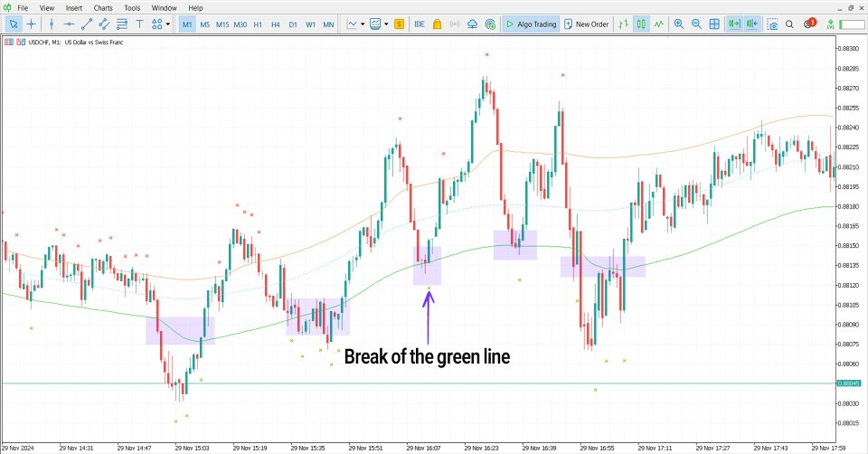Toggle the Algo Trading button
The width and height of the screenshot is (868, 454).
[531, 24]
